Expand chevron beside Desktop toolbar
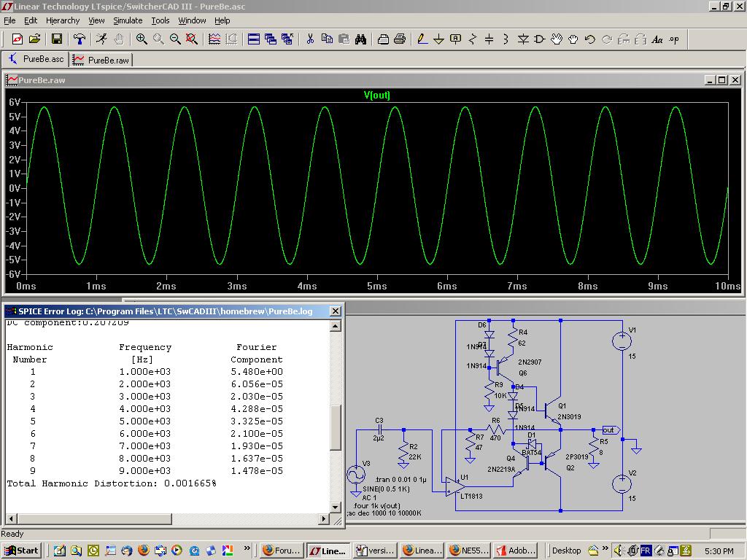Viewport: 747px width, 560px height. pyautogui.click(x=605, y=548)
